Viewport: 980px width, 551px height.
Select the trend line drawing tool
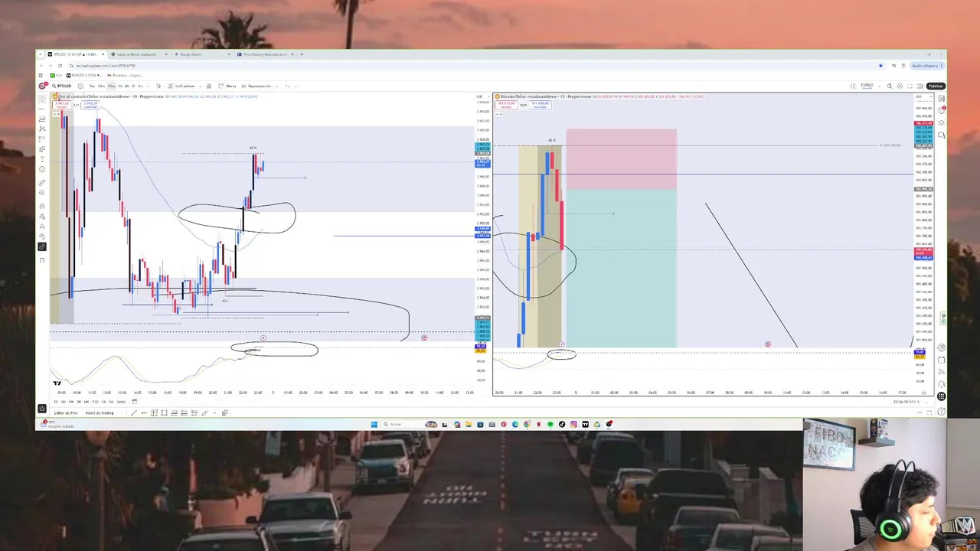pos(41,109)
